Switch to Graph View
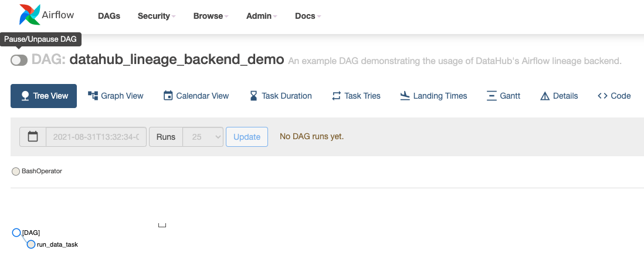The image size is (644, 259). pyautogui.click(x=116, y=96)
